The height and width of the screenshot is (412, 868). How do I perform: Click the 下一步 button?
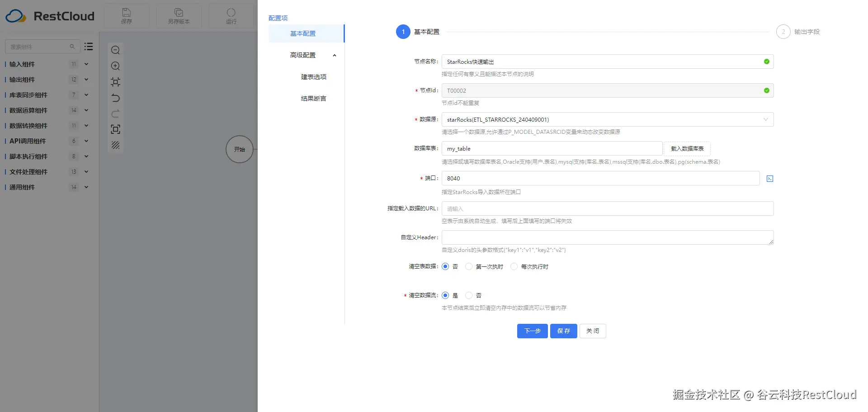(533, 331)
